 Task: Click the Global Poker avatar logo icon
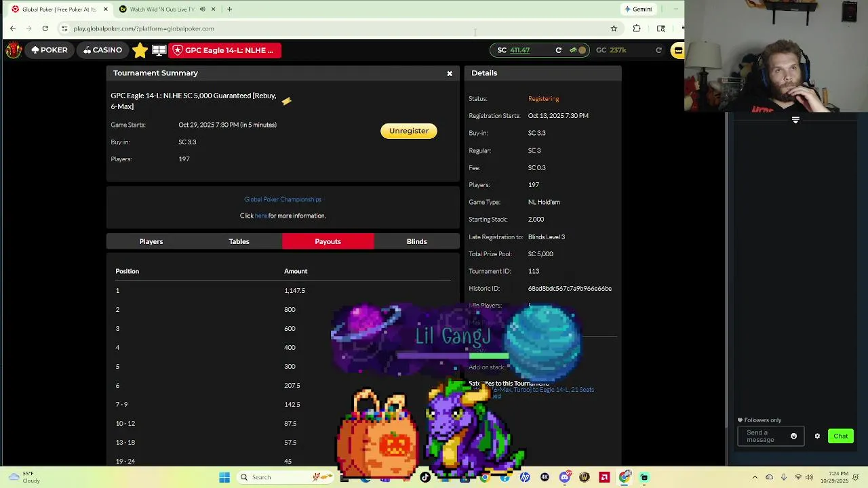[x=13, y=50]
